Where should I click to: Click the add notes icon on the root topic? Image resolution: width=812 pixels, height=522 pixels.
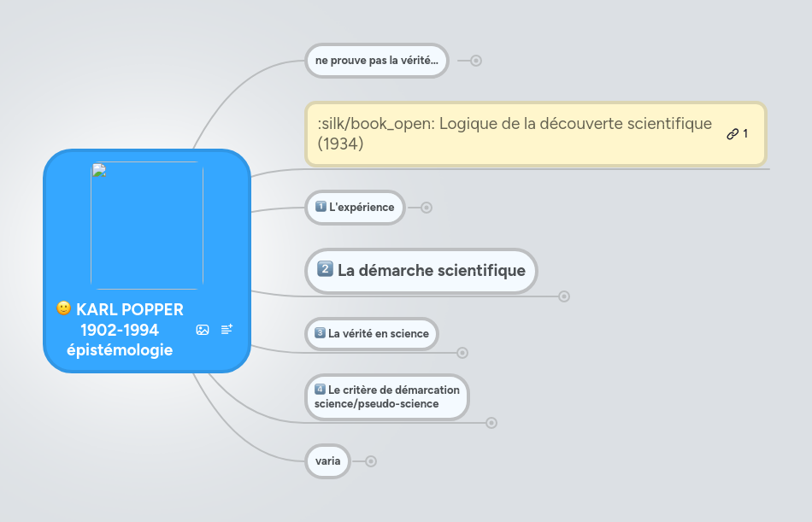[x=227, y=329]
